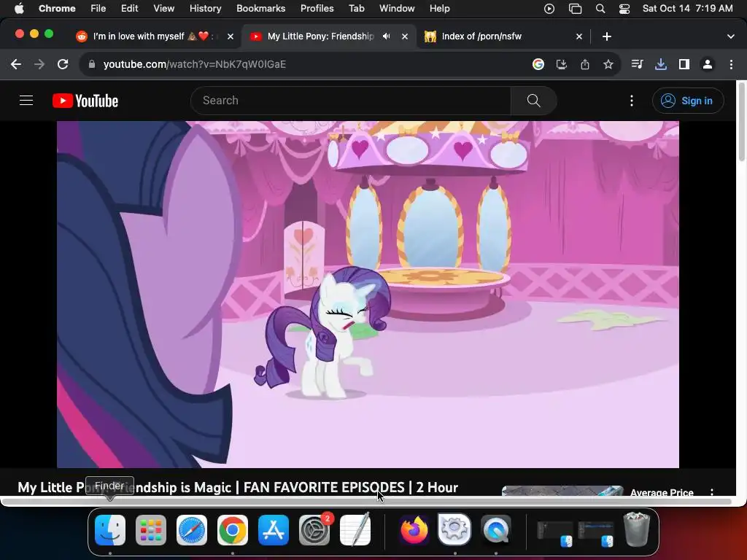This screenshot has height=560, width=747.
Task: Open Chrome three-dot menu
Action: coord(731,64)
